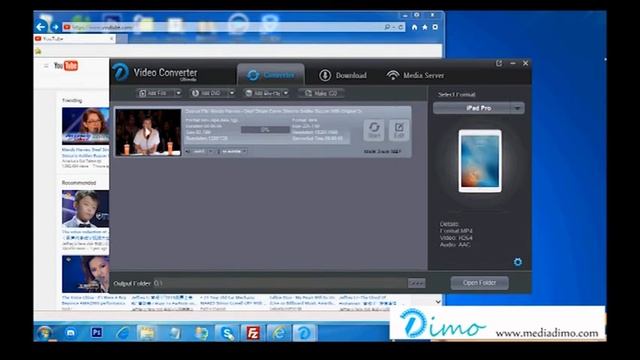Viewport: 640px width, 360px height.
Task: Switch to the Converter tab
Action: (x=271, y=75)
